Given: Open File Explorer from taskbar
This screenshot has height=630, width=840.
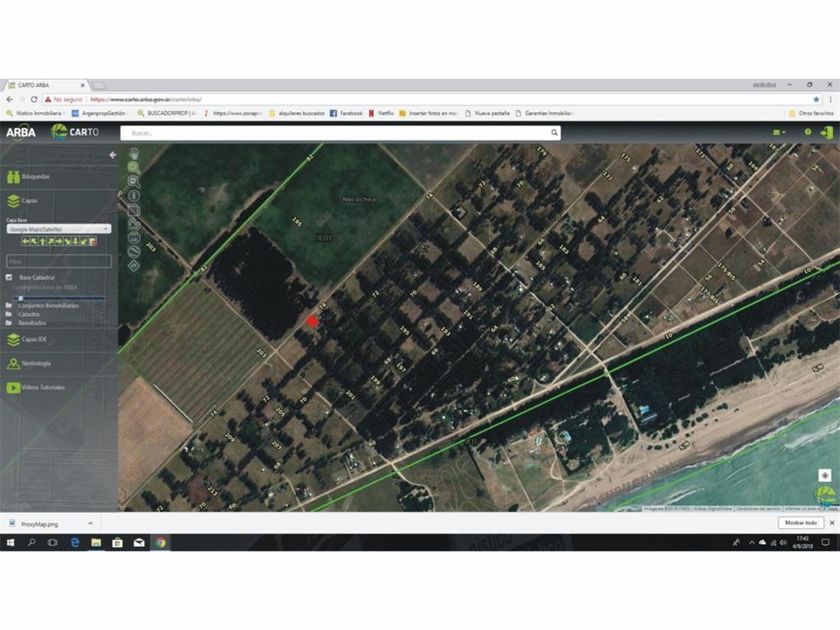Looking at the screenshot, I should click(x=96, y=543).
